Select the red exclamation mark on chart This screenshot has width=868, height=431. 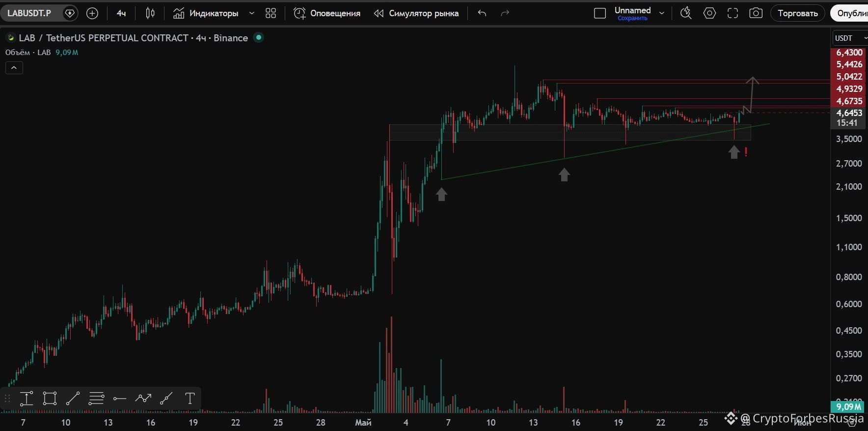click(746, 152)
